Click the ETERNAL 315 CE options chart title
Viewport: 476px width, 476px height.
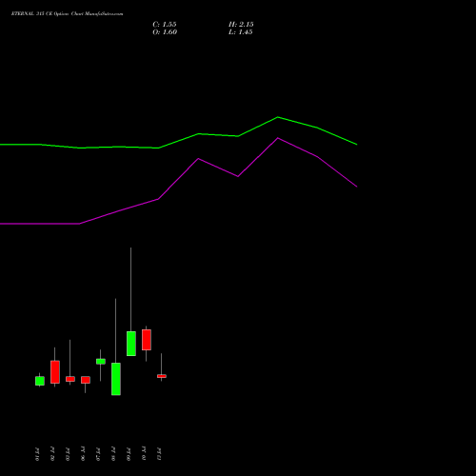pos(67,14)
